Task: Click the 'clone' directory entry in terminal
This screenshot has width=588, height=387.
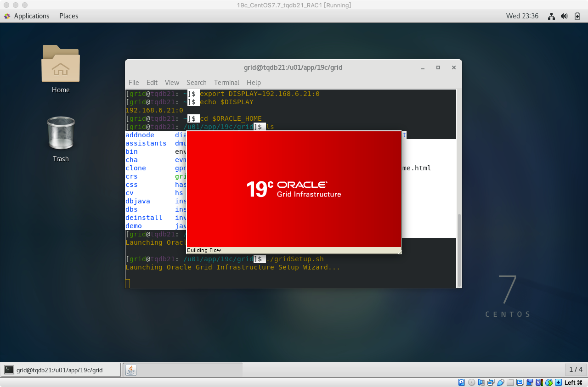Action: pos(136,168)
